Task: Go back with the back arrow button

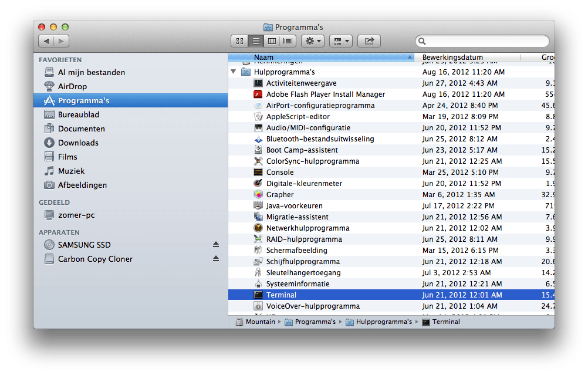Action: (x=46, y=41)
